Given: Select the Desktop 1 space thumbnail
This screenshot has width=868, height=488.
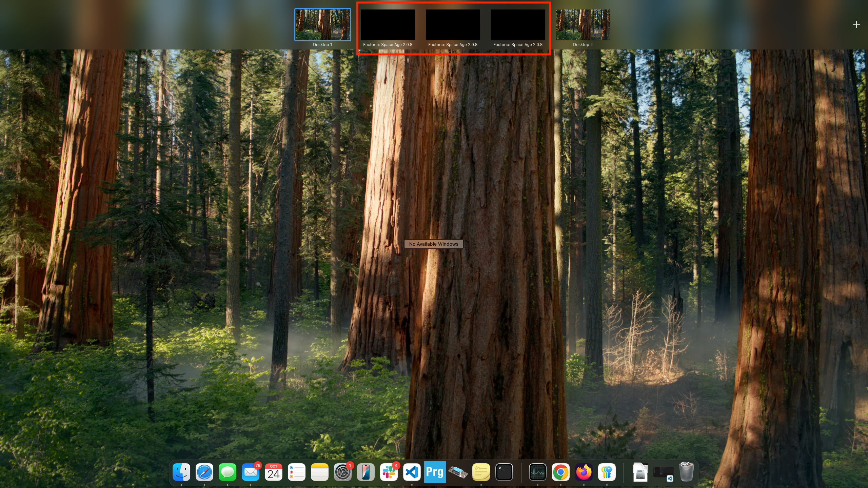Looking at the screenshot, I should coord(322,25).
